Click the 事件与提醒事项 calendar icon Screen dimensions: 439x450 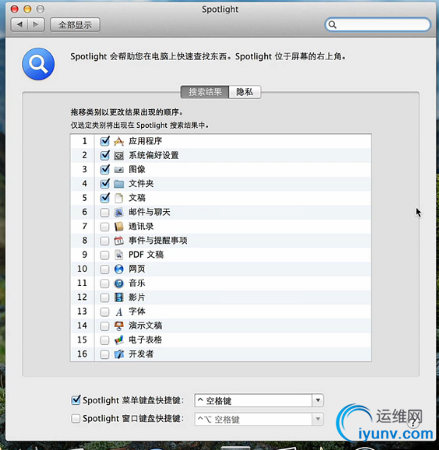tap(119, 241)
